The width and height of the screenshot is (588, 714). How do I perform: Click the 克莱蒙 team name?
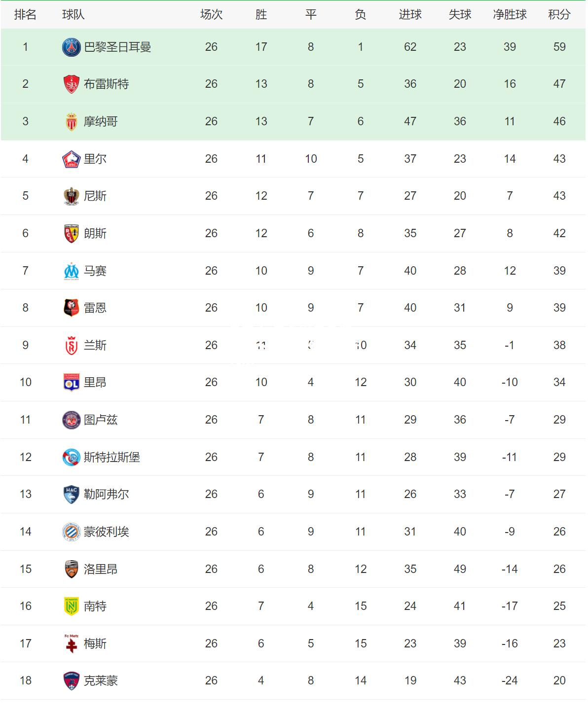click(x=101, y=681)
